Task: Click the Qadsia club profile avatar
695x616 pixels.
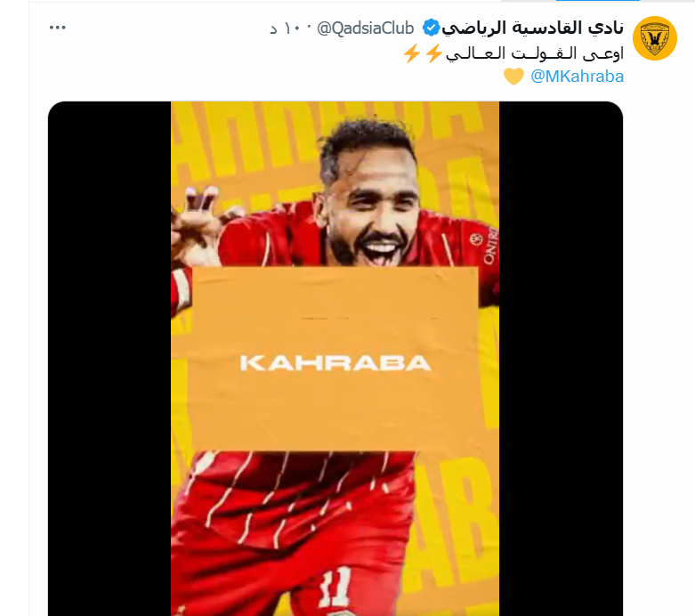Action: click(x=655, y=38)
